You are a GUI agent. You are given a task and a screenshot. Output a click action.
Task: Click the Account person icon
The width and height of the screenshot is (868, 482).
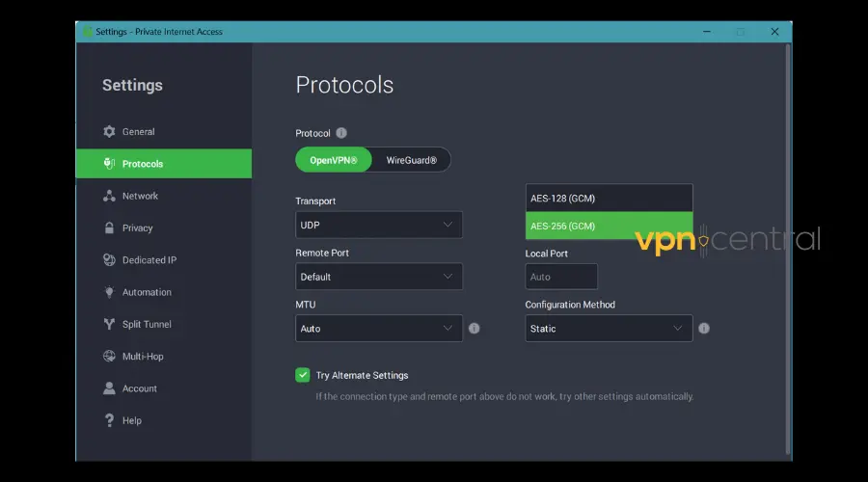109,388
